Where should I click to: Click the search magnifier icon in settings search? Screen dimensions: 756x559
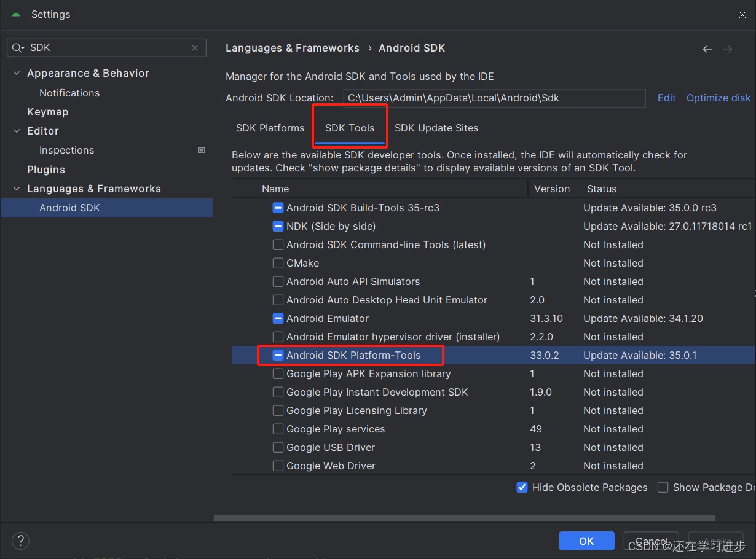pos(18,47)
